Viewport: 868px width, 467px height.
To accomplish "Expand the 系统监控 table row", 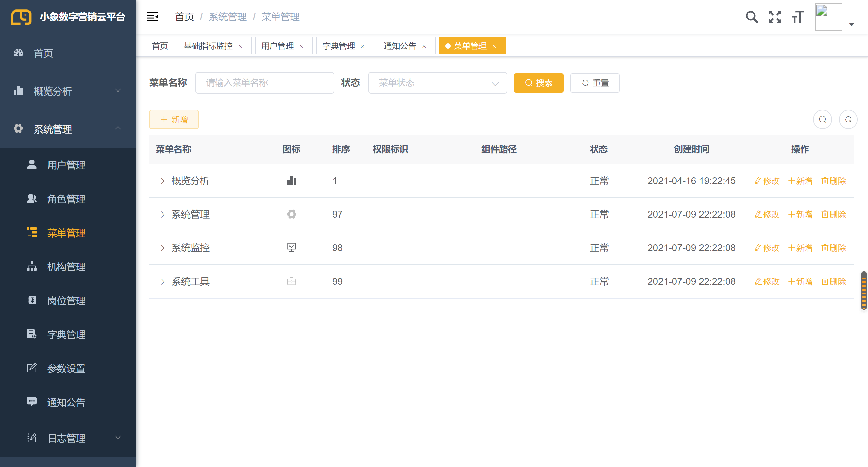I will 163,248.
